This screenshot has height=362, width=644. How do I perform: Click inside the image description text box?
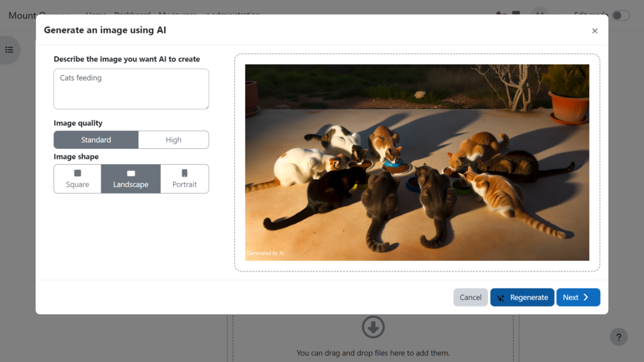131,88
